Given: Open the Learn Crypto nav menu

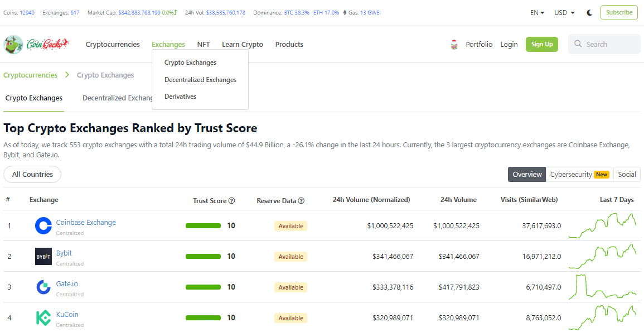Looking at the screenshot, I should (x=243, y=45).
